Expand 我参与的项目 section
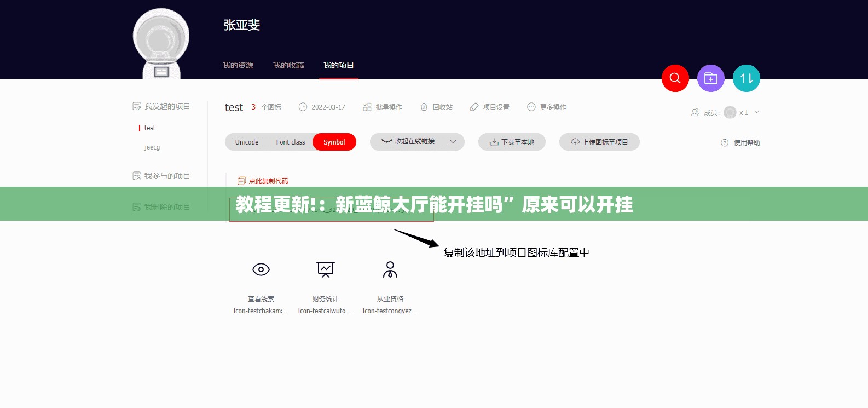The width and height of the screenshot is (868, 408). [x=161, y=176]
